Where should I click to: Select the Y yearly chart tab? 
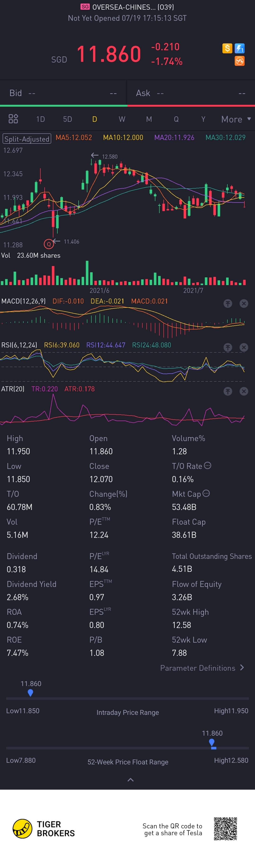click(203, 119)
